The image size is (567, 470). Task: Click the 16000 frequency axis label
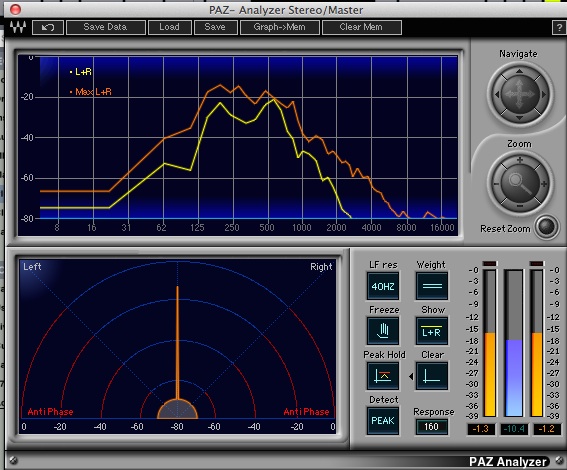[442, 227]
